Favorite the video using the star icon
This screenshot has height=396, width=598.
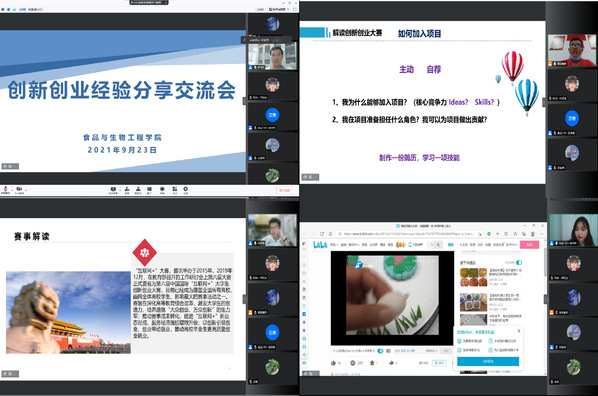[372, 363]
